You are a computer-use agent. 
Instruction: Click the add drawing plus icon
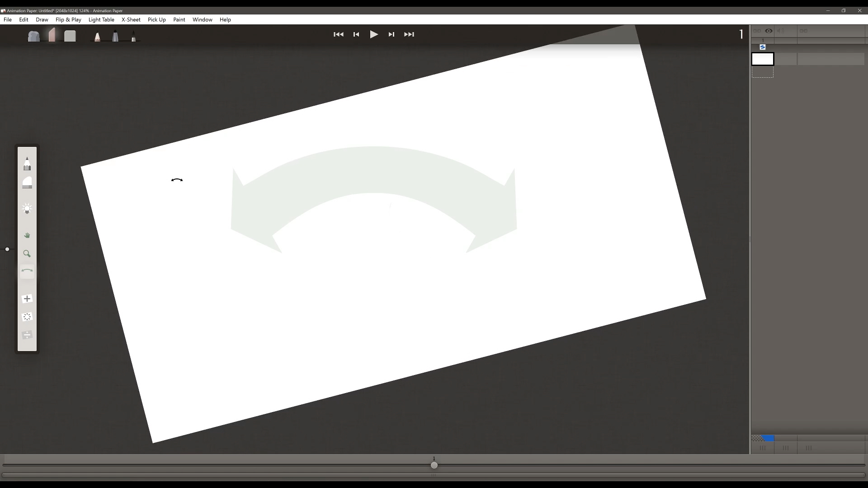pyautogui.click(x=27, y=299)
